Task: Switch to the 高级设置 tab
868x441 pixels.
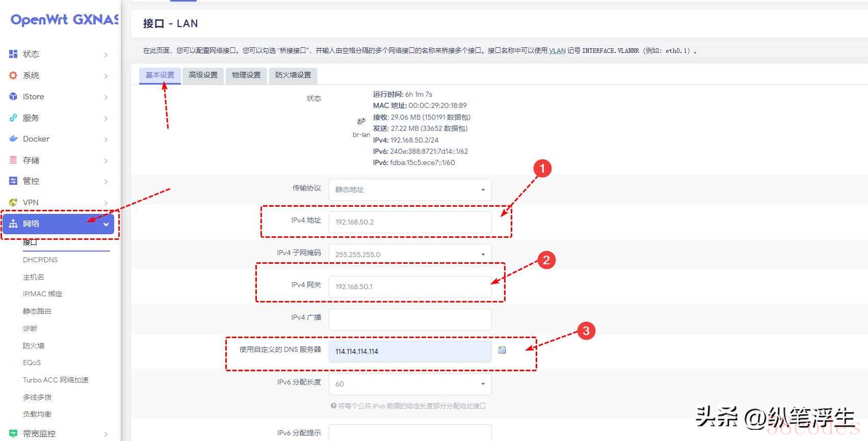Action: (203, 75)
